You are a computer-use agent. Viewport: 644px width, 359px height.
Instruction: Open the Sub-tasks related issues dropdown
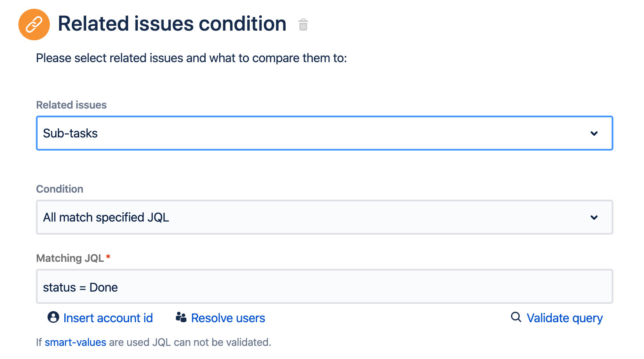(306, 134)
